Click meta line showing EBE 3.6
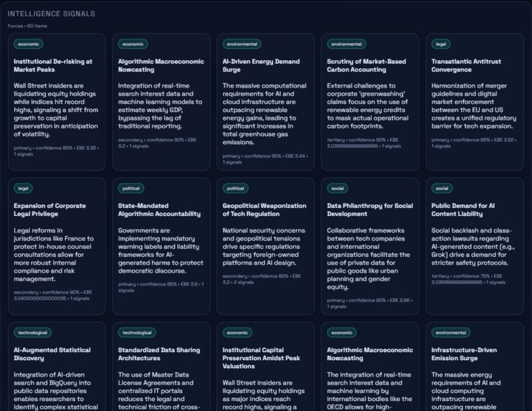The width and height of the screenshot is (532, 411). pos(161,287)
